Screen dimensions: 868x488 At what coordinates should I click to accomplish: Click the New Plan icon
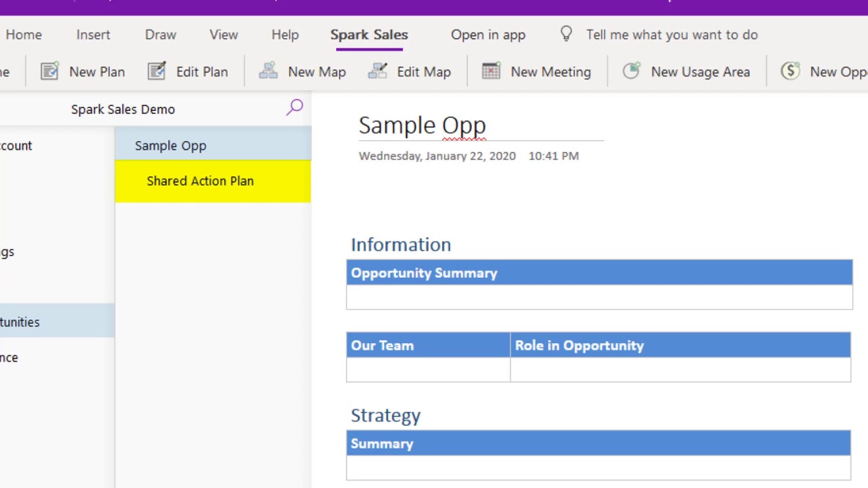tap(50, 71)
